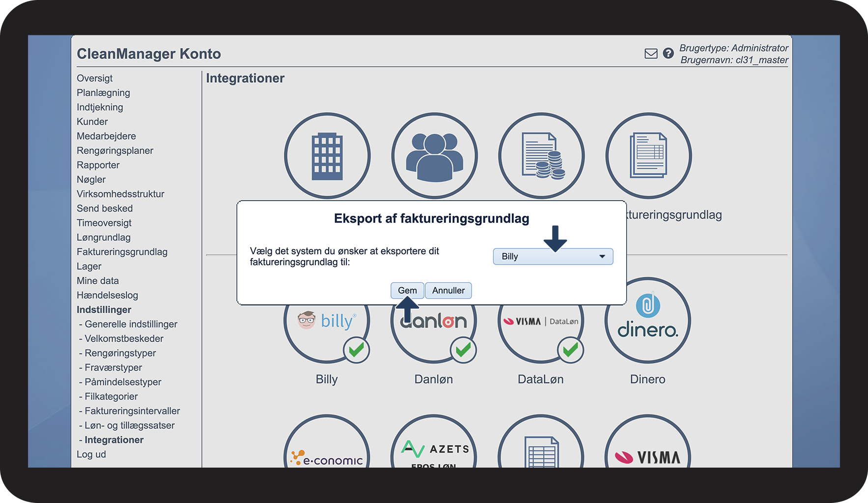Viewport: 868px width, 503px height.
Task: Select the Azets integration logo
Action: [434, 451]
